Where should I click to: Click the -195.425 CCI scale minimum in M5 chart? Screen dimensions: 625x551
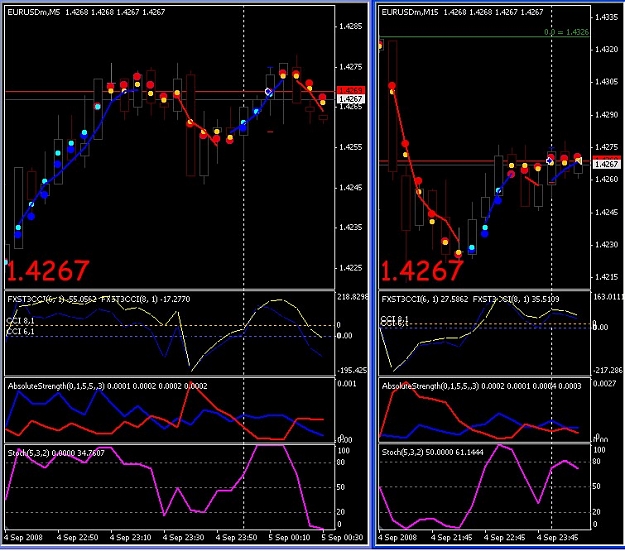pos(352,370)
